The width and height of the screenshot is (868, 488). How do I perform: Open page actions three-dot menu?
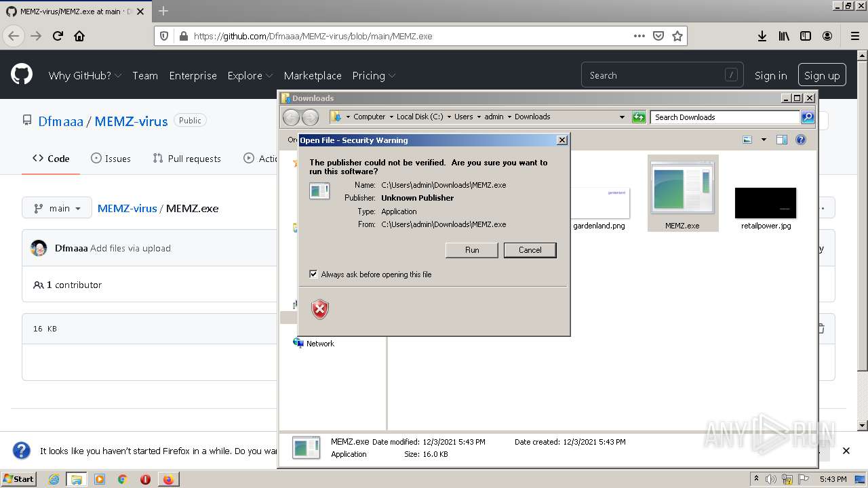pyautogui.click(x=639, y=36)
